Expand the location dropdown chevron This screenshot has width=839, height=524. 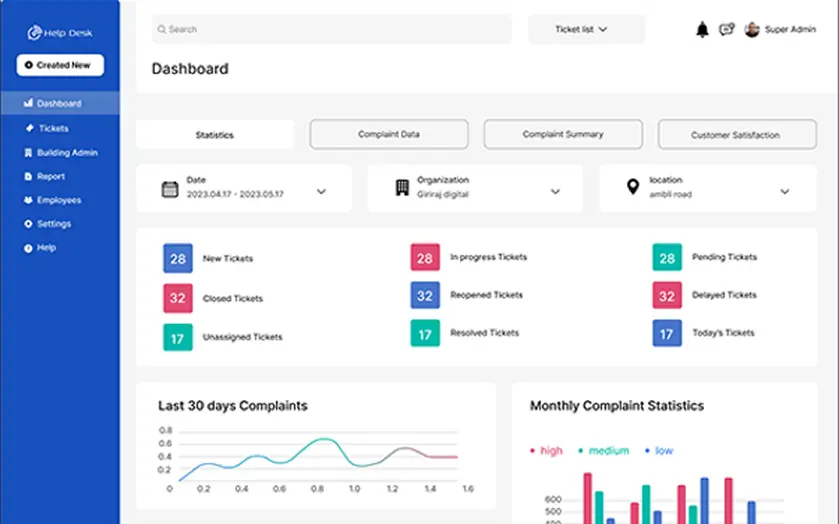785,191
